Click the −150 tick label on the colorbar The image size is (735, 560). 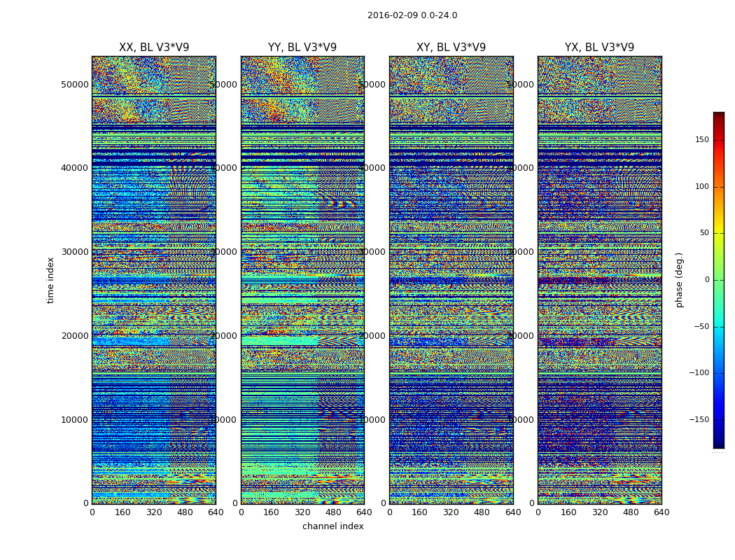699,420
